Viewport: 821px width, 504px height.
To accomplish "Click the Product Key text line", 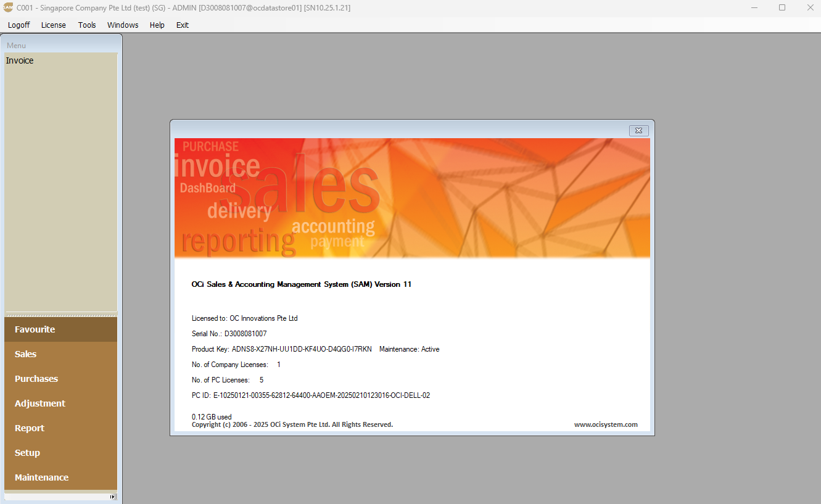I will [x=282, y=349].
